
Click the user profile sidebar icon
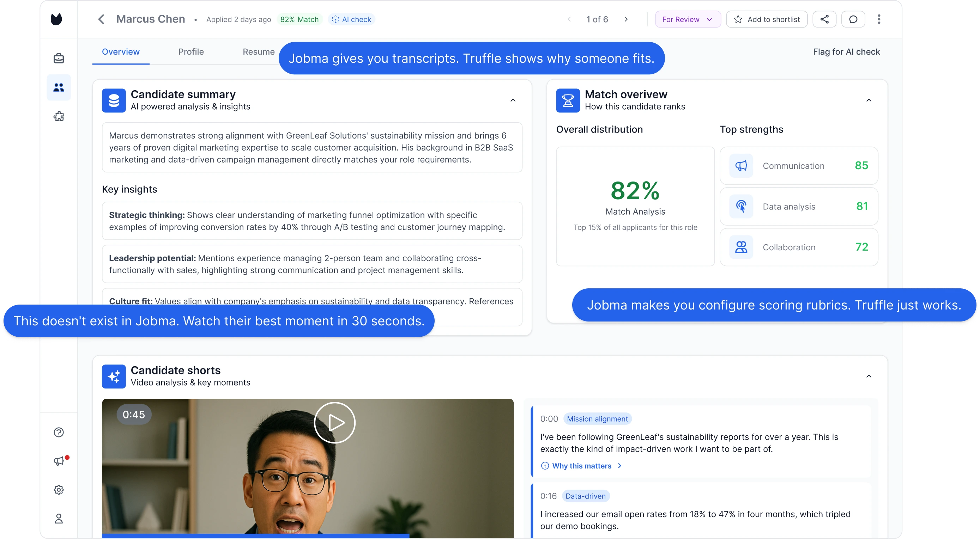59,519
